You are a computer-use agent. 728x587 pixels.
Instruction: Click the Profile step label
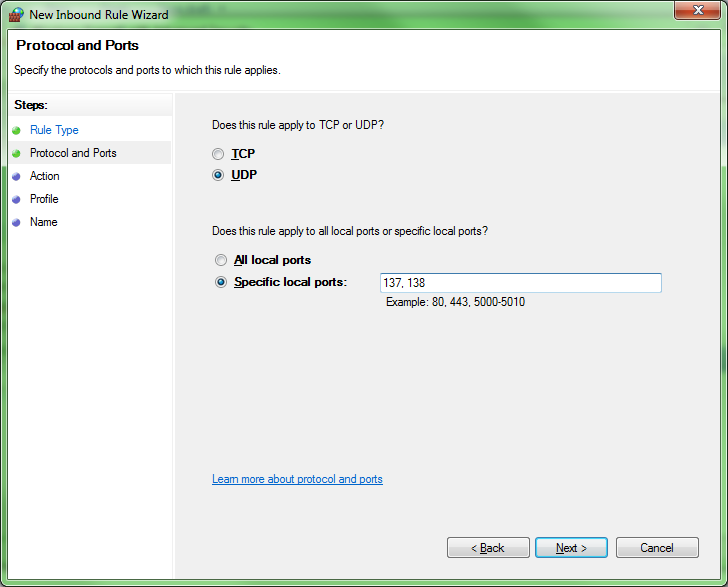click(x=44, y=199)
